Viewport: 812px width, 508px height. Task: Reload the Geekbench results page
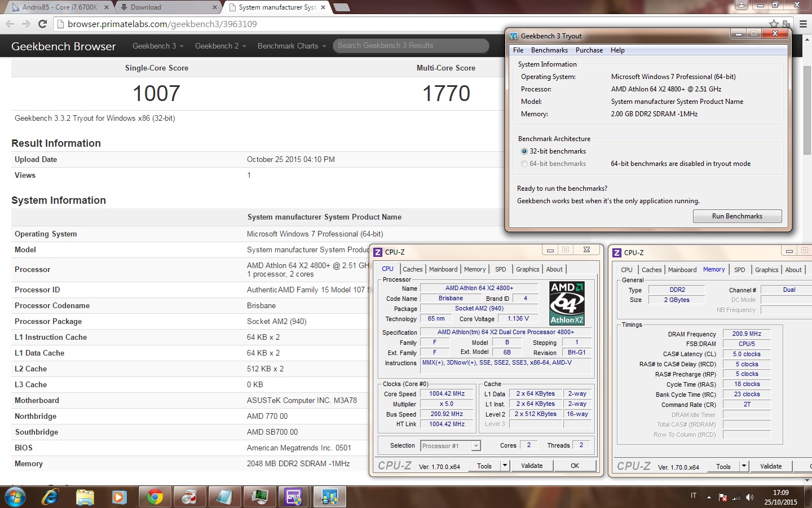(42, 24)
